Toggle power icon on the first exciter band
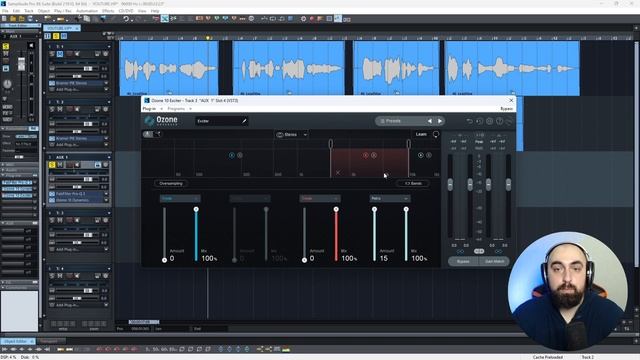The height and width of the screenshot is (360, 640). click(x=232, y=155)
